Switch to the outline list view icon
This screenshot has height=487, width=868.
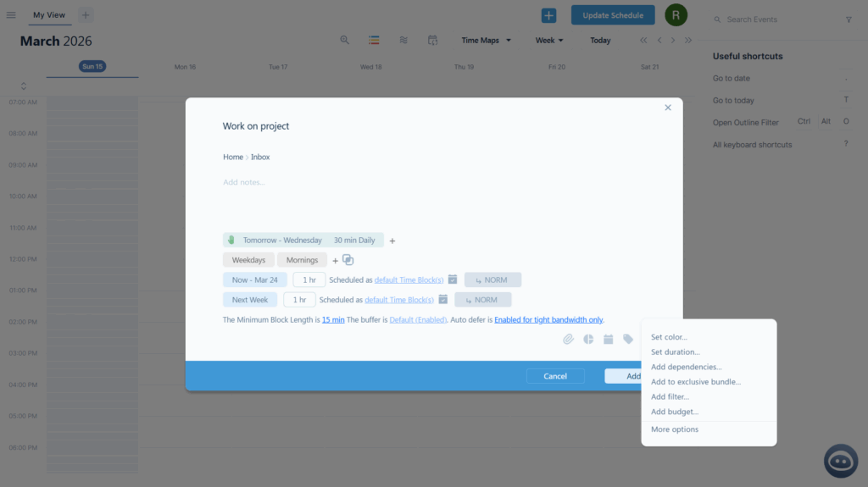(x=374, y=40)
